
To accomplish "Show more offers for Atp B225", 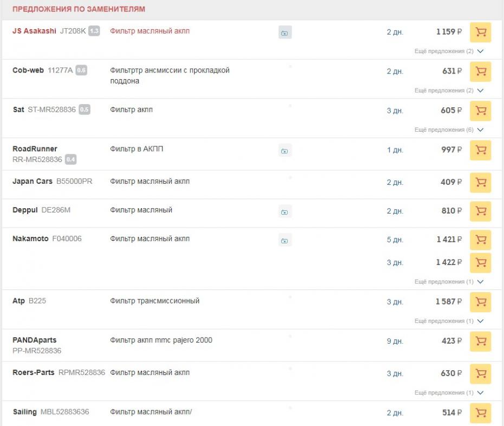I will 449,321.
